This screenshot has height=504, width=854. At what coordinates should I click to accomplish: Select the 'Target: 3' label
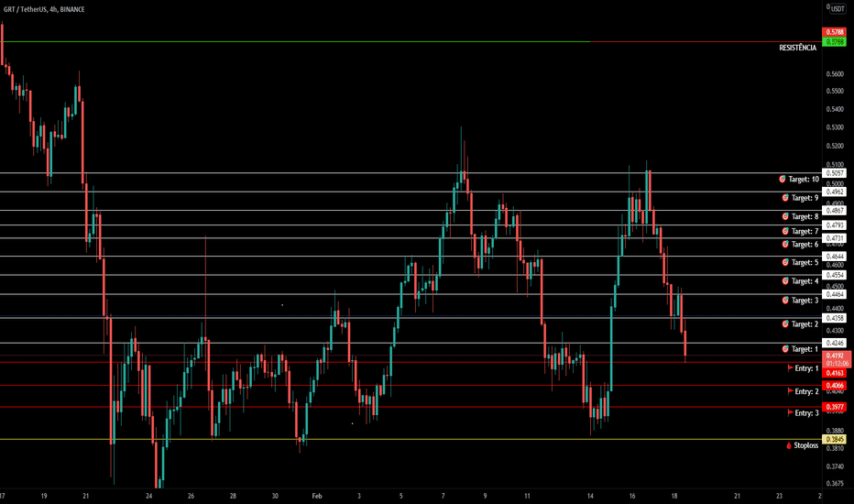click(x=805, y=301)
